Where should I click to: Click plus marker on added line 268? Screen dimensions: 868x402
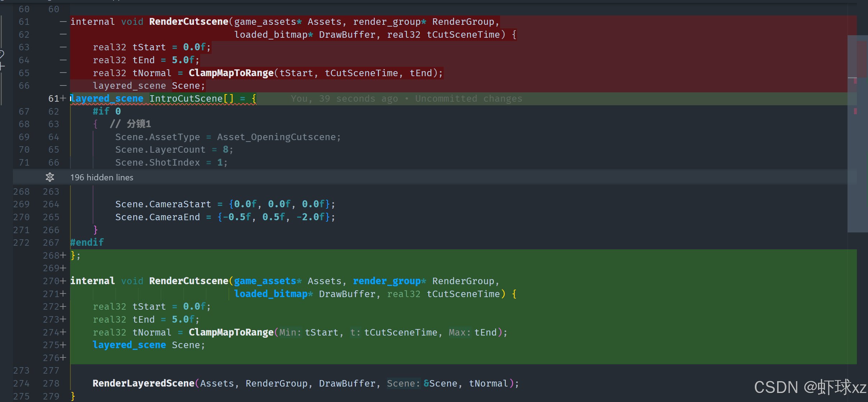(63, 255)
